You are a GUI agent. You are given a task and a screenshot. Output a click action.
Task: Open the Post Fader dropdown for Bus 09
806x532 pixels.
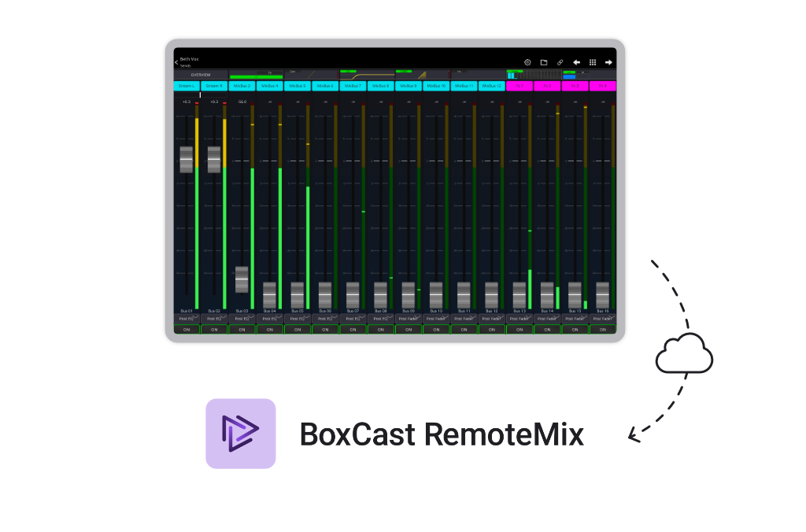pyautogui.click(x=409, y=319)
